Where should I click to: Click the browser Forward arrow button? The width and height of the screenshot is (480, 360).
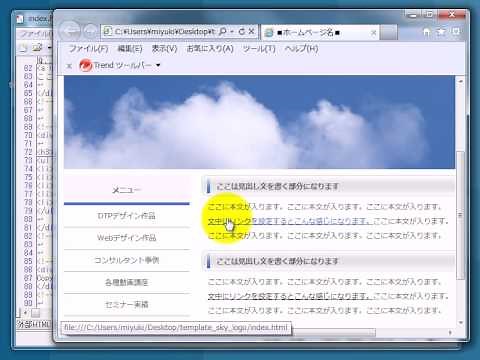point(89,32)
